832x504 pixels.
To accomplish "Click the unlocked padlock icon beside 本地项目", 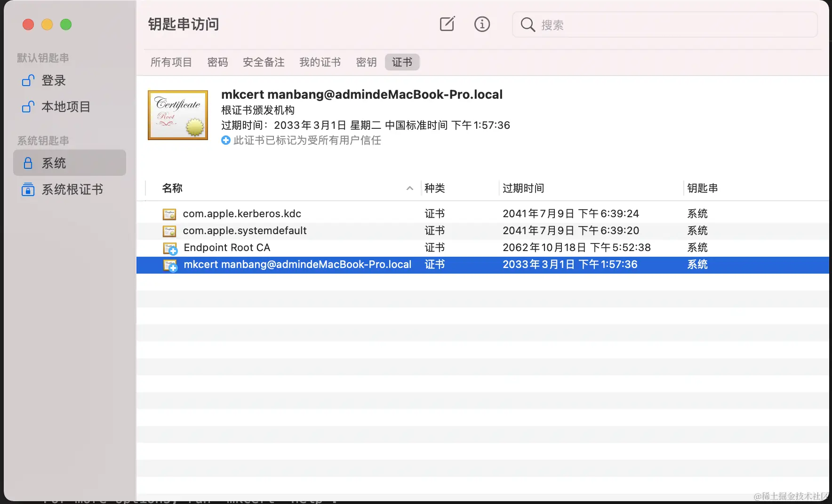I will (x=28, y=107).
